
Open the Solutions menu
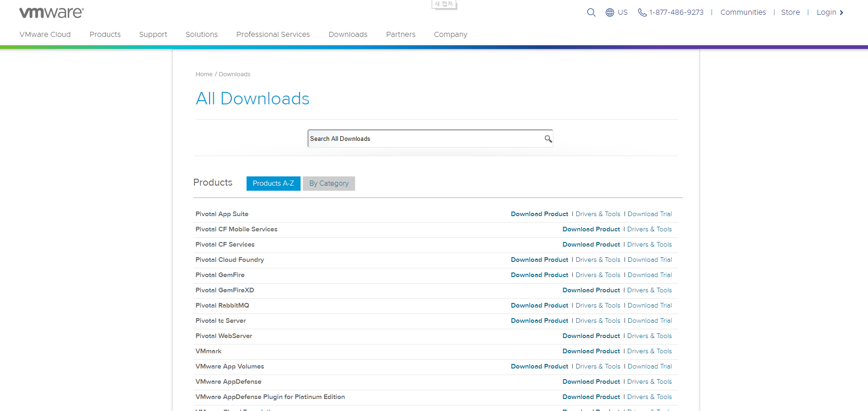pyautogui.click(x=202, y=34)
